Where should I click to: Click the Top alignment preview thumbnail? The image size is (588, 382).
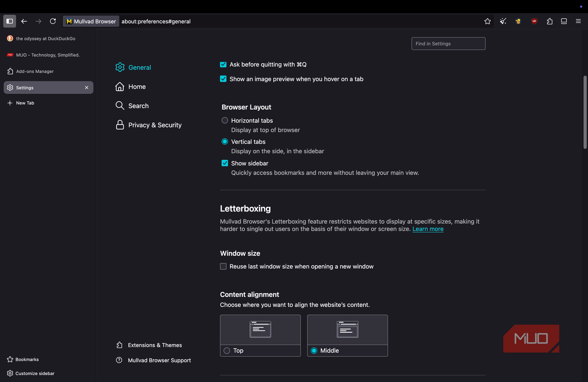[x=260, y=329]
